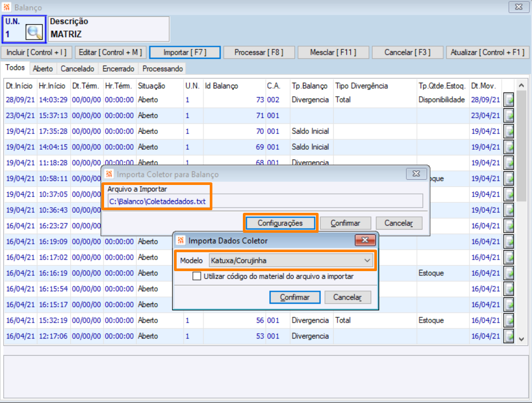Switch to the Todos tab
Viewport: 532px width, 403px height.
point(15,67)
